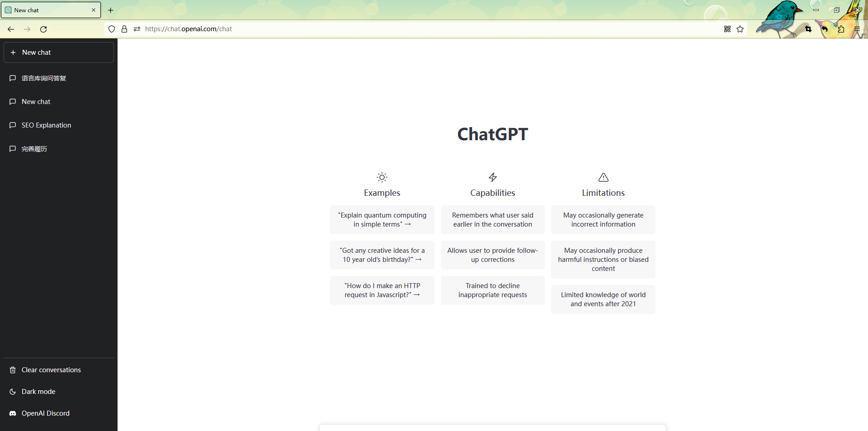868x431 pixels.
Task: Open the site permissions icon in address bar
Action: (137, 29)
